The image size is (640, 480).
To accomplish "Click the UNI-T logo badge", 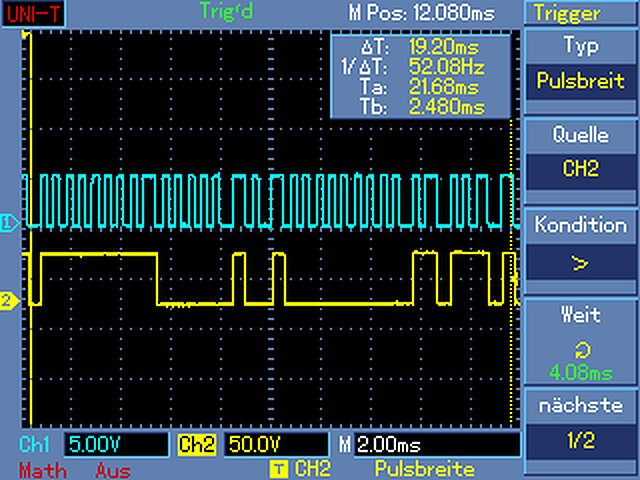I will pos(33,14).
